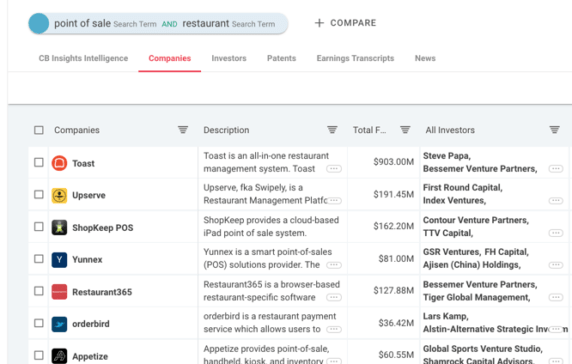The height and width of the screenshot is (364, 572).
Task: Open ShopKeep POS company logo
Action: (59, 227)
